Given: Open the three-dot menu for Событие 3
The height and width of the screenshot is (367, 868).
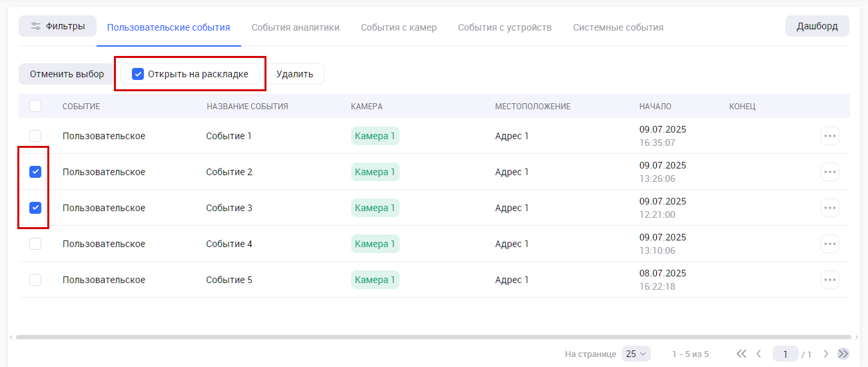Looking at the screenshot, I should [829, 208].
